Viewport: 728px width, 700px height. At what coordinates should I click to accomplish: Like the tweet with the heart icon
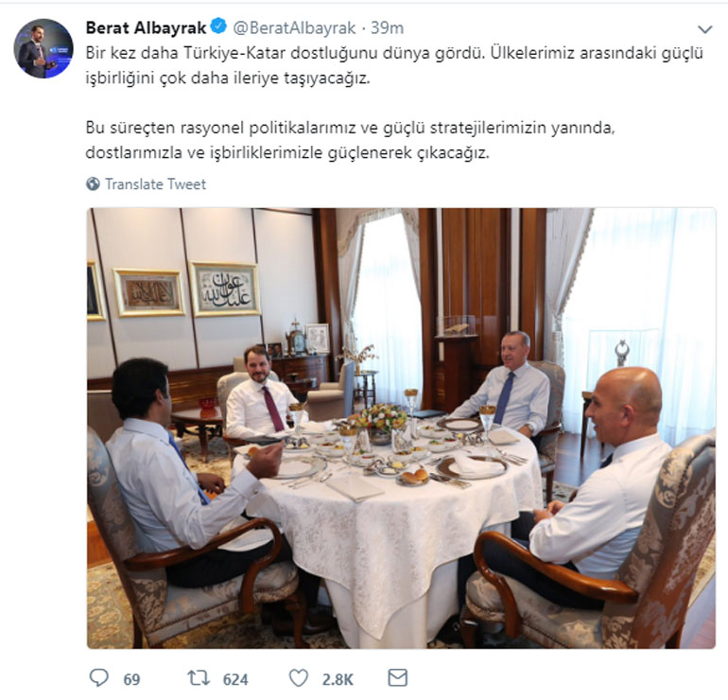tap(299, 678)
